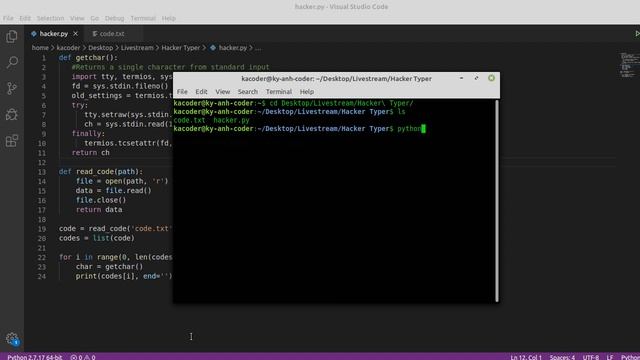Change file encoding UTF-8
This screenshot has height=360, width=640.
(591, 357)
